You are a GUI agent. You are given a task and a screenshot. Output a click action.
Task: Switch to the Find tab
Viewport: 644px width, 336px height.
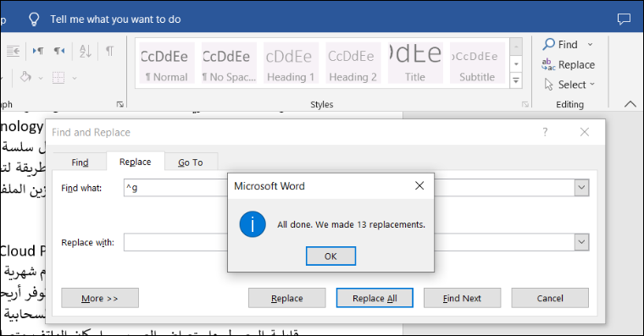(80, 162)
